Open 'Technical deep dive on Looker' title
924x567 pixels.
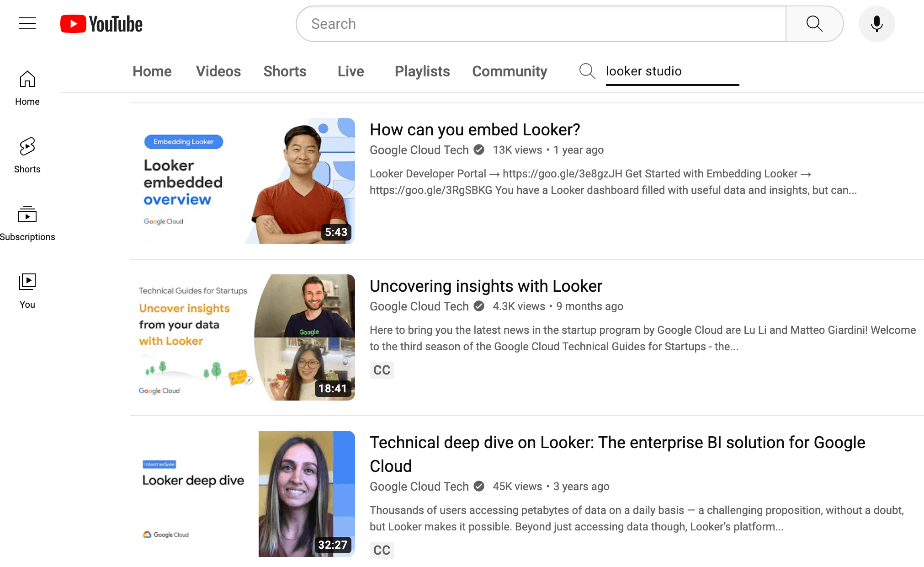pos(617,454)
